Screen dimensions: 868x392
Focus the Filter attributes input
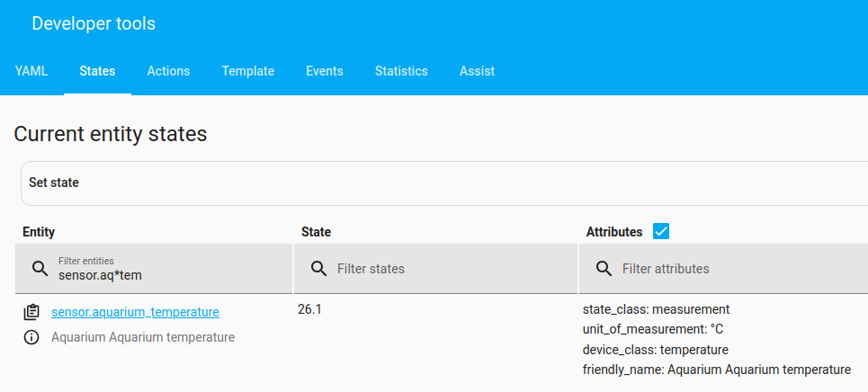point(738,268)
